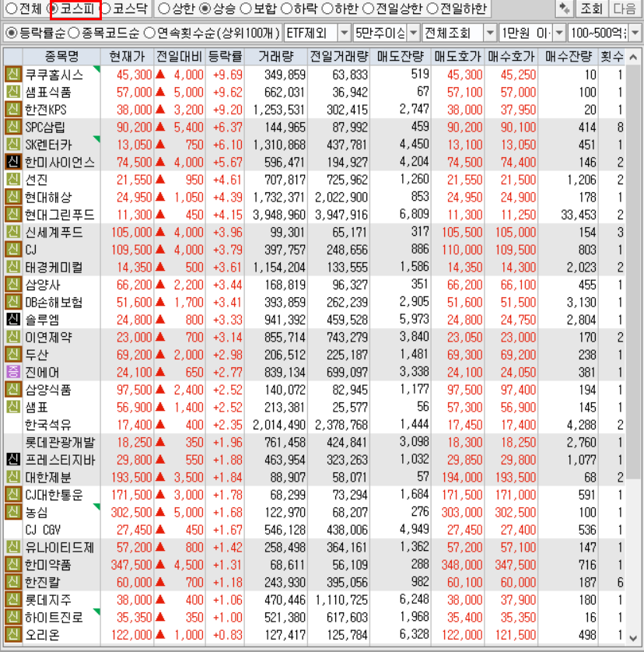Screen dimensions: 644x652
Task: Select the 상승 radio button
Action: coord(205,9)
